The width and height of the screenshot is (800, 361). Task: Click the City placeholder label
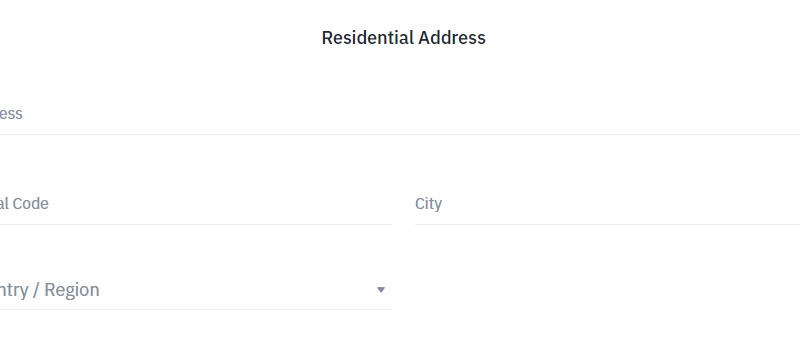429,204
